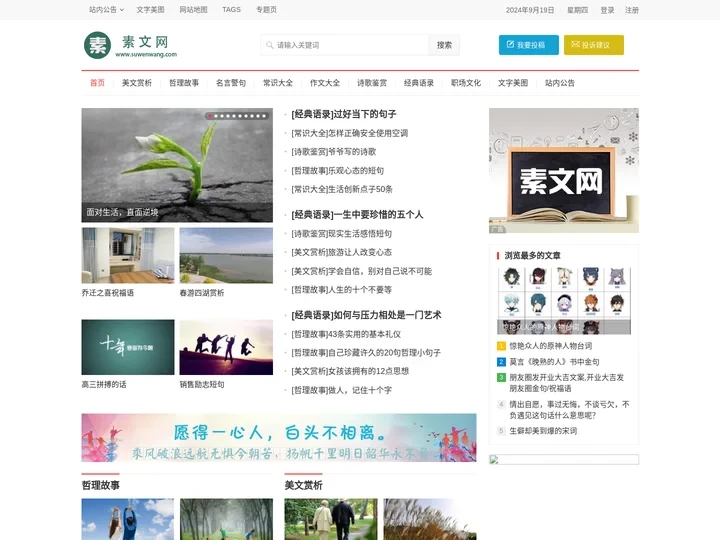
Task: Click the 搜索 button
Action: click(x=444, y=45)
